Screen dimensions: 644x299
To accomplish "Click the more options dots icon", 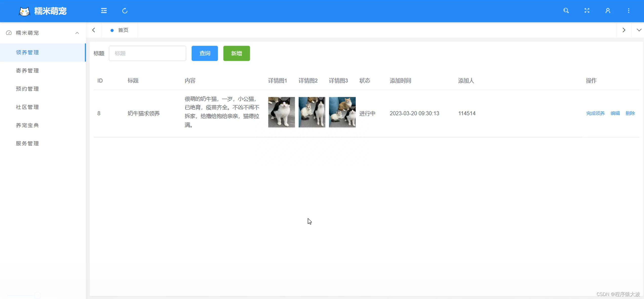I will 629,11.
